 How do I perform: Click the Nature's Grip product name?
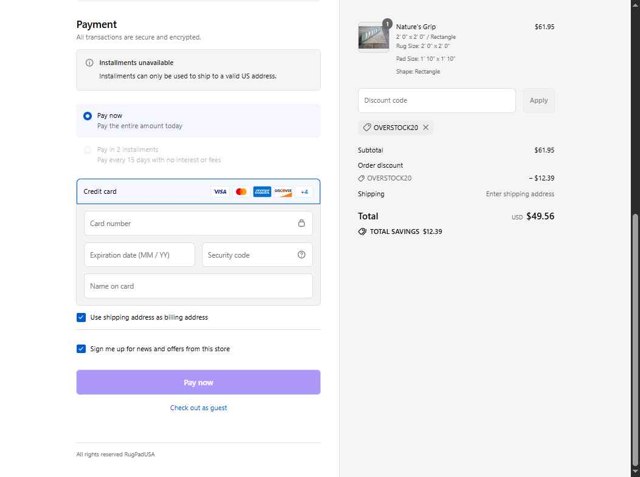(416, 27)
